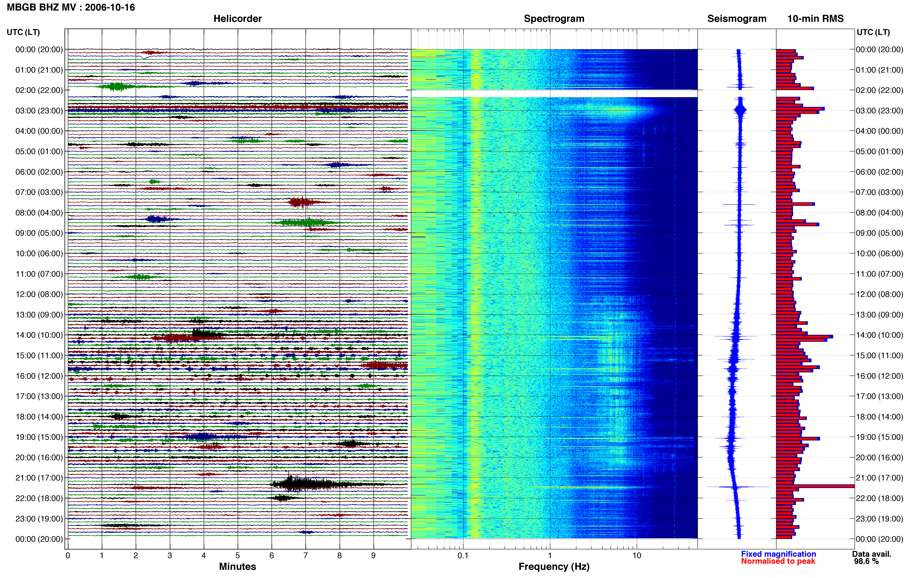Select the Helicorder panel heading
Image resolution: width=924 pixels, height=578 pixels.
point(238,18)
